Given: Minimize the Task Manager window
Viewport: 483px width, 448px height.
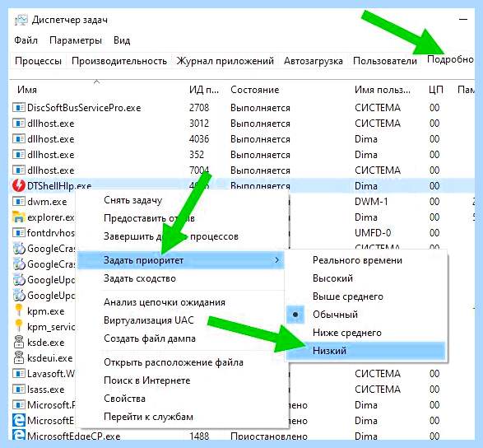Looking at the screenshot, I should coord(463,20).
